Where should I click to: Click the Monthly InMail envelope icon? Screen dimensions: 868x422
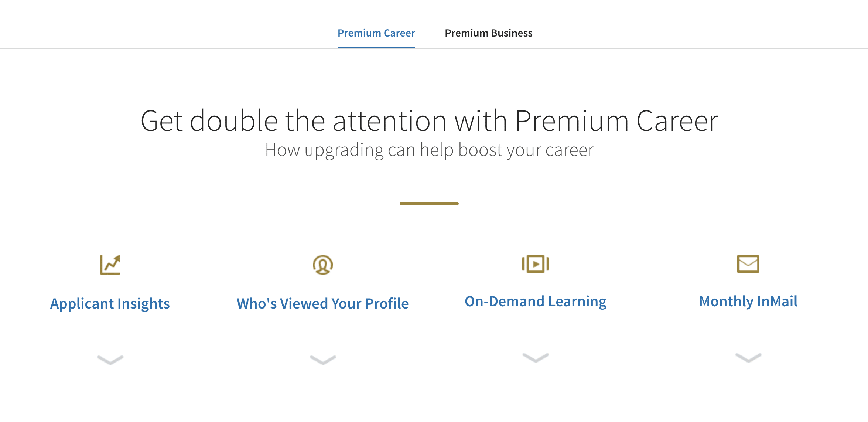[x=748, y=264]
